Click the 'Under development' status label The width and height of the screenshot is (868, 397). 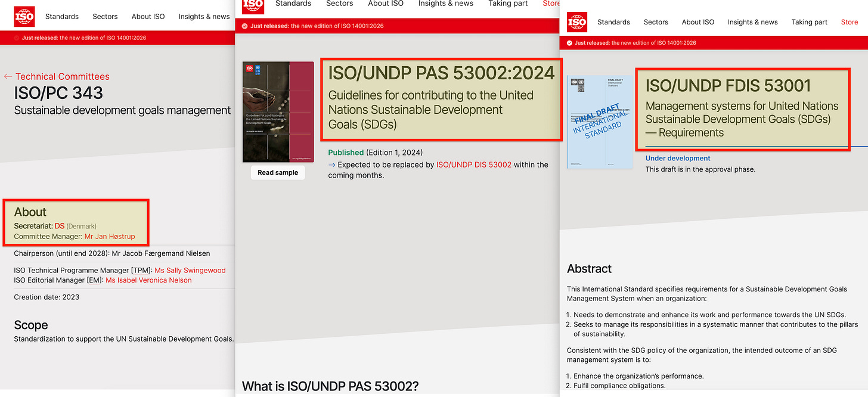[x=678, y=158]
